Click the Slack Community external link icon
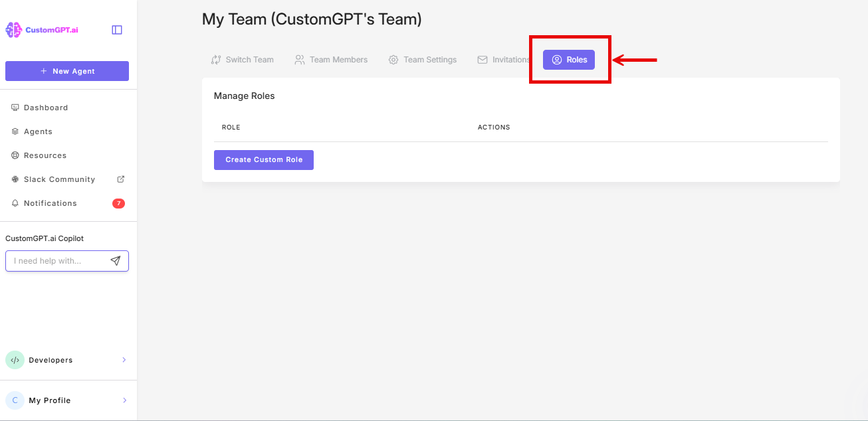 pyautogui.click(x=121, y=179)
